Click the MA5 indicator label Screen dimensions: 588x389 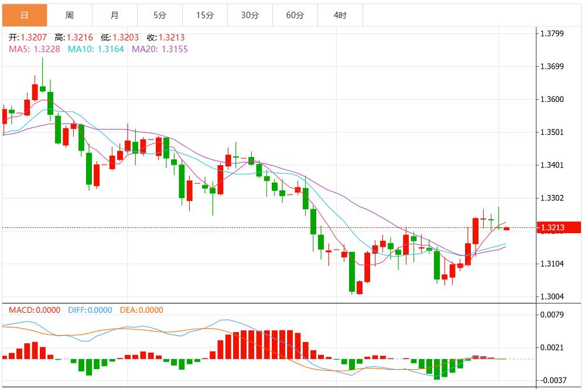coord(34,49)
